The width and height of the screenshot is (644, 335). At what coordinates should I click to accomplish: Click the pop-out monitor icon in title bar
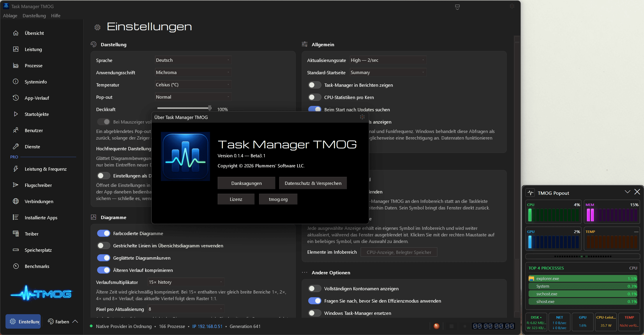tap(457, 7)
